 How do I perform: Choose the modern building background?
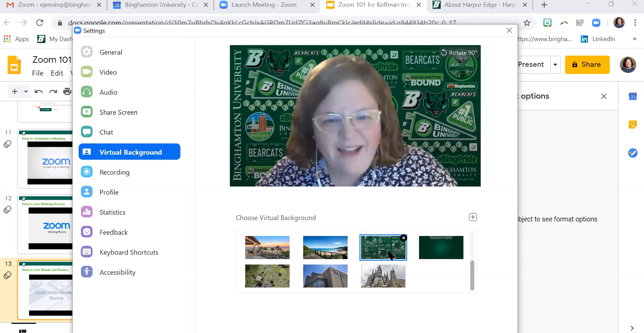(x=325, y=276)
